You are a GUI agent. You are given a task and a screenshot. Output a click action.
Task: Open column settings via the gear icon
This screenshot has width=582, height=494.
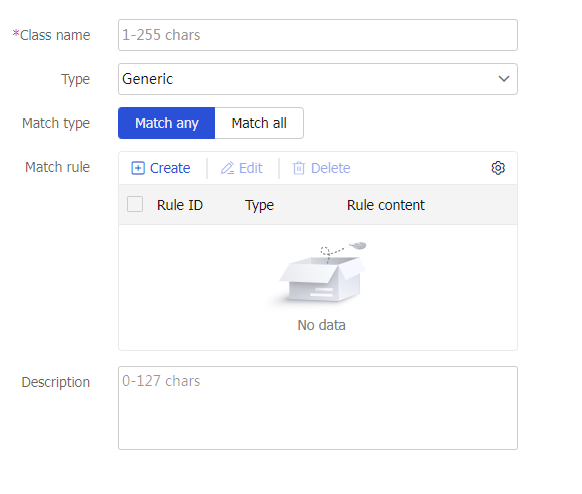[498, 168]
